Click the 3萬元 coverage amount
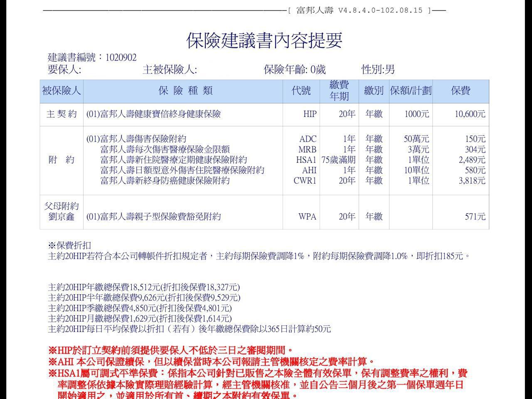 point(418,149)
